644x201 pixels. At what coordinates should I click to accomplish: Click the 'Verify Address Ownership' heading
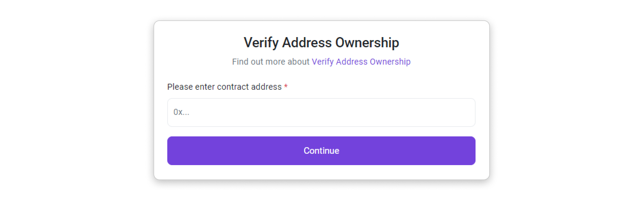321,42
